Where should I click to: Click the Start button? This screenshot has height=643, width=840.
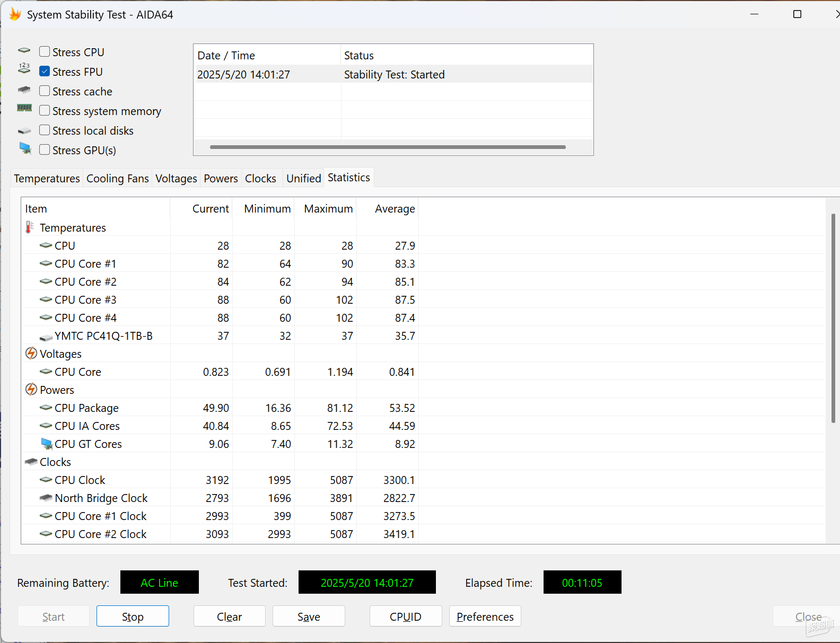[x=54, y=616]
